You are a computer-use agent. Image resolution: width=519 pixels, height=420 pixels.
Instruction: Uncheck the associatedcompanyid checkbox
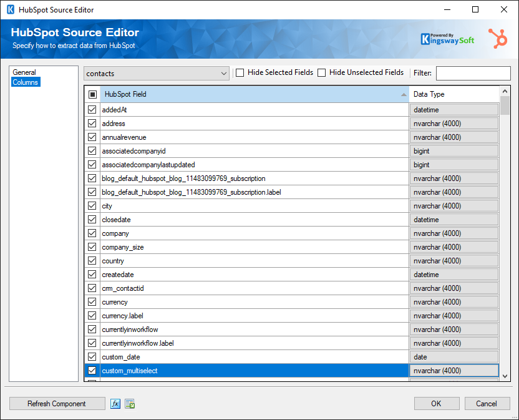coord(92,151)
